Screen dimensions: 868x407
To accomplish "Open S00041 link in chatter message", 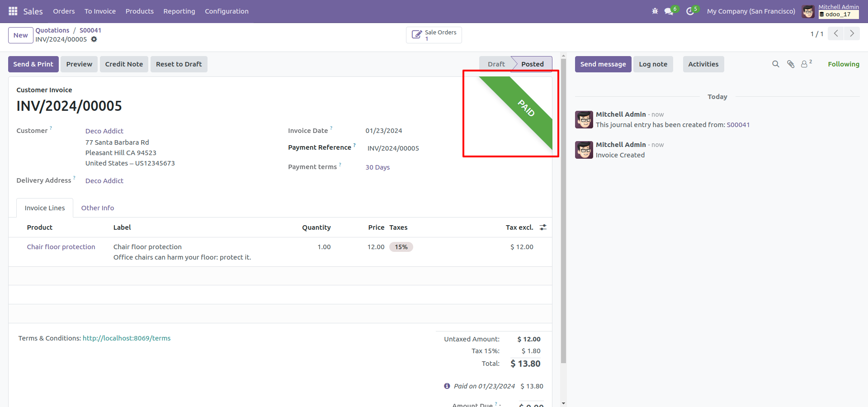I will point(738,125).
